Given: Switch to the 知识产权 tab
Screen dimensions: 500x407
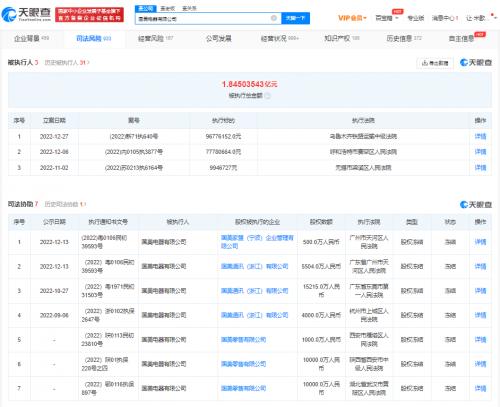Looking at the screenshot, I should 342,39.
